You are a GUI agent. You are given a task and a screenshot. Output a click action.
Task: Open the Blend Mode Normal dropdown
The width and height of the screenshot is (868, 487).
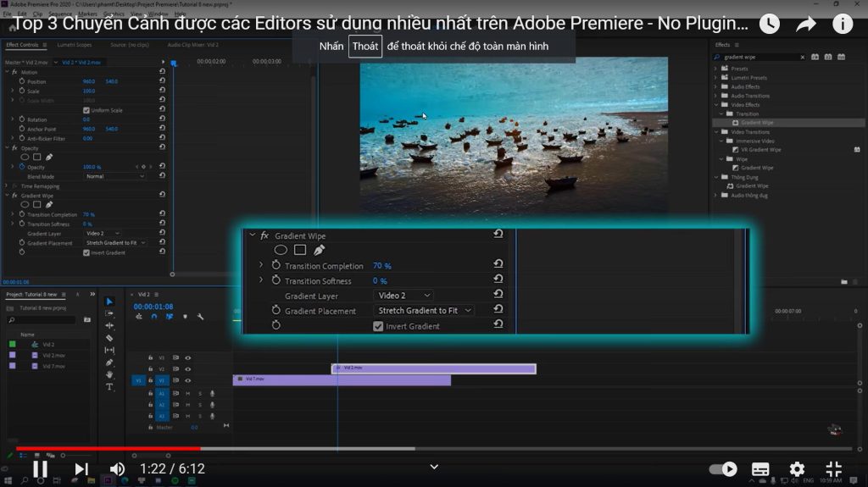[115, 176]
